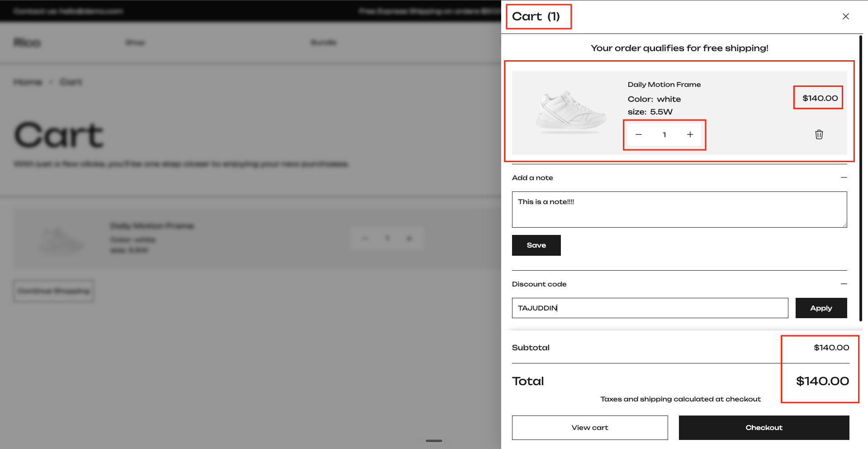Click the Total label

coord(528,381)
